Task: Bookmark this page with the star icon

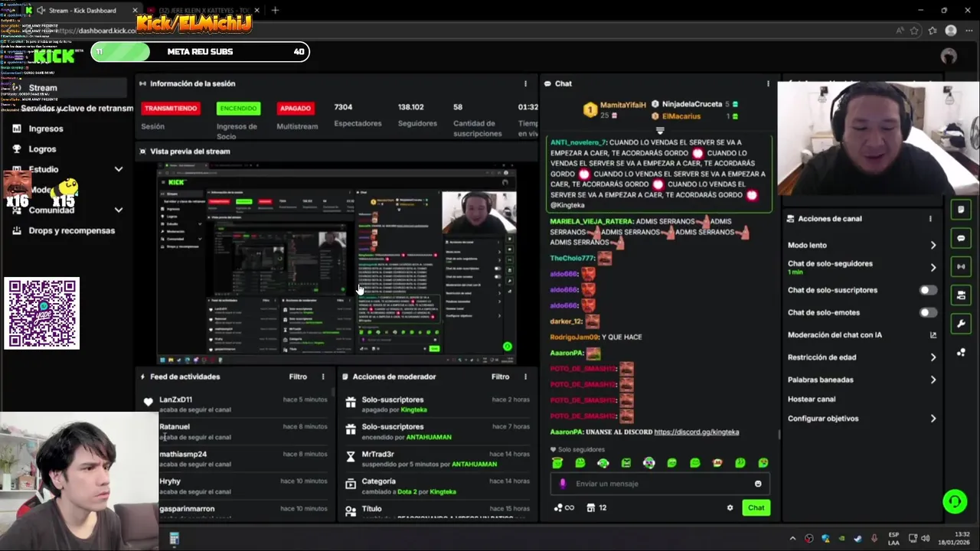Action: point(914,31)
